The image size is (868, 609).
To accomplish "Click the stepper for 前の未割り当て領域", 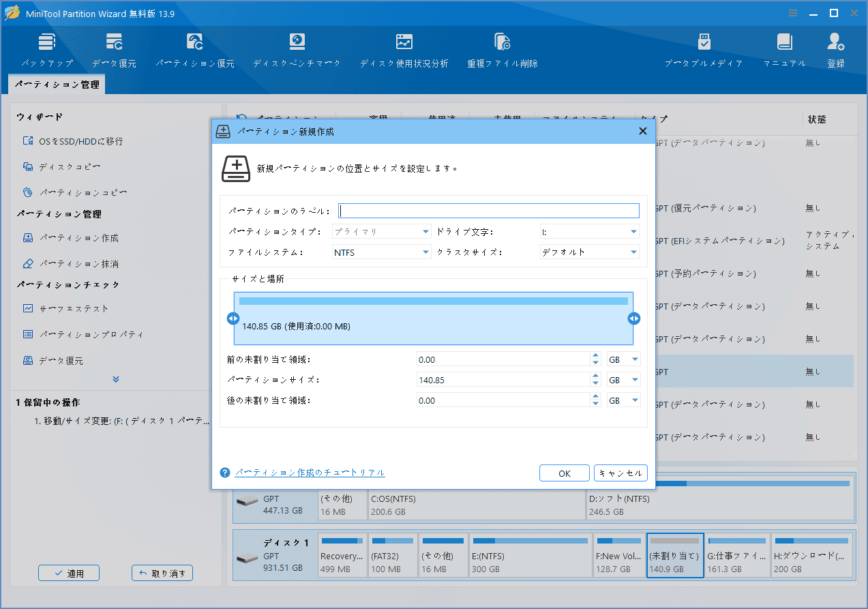I will click(x=595, y=359).
